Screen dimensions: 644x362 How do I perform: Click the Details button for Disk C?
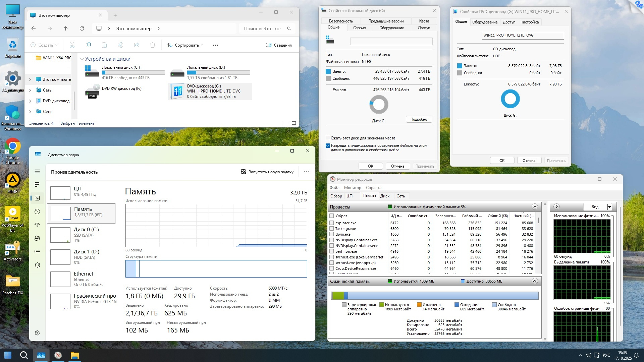(419, 119)
